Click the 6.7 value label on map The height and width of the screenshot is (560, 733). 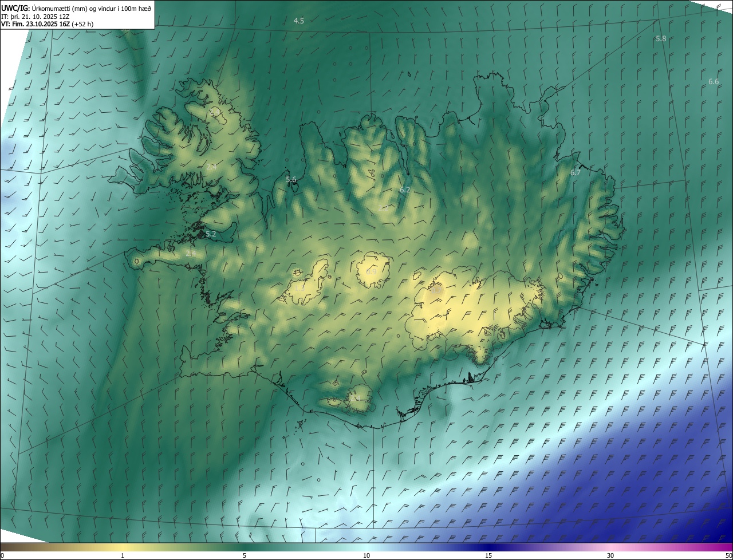576,172
